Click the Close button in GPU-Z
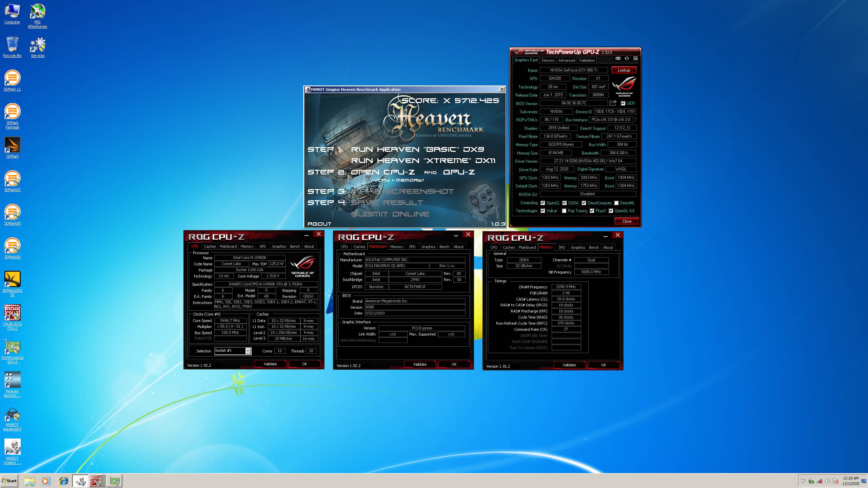Viewport: 868px width, 488px height. coord(627,221)
